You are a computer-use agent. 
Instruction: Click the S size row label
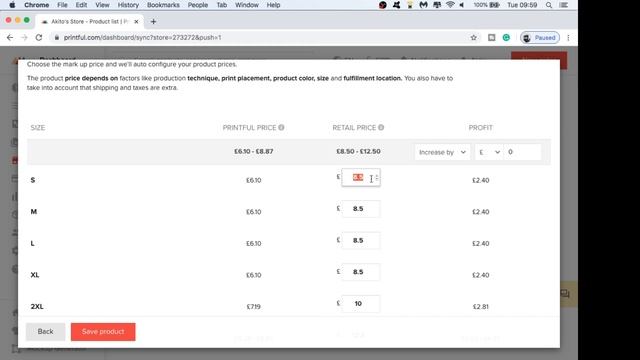[33, 180]
